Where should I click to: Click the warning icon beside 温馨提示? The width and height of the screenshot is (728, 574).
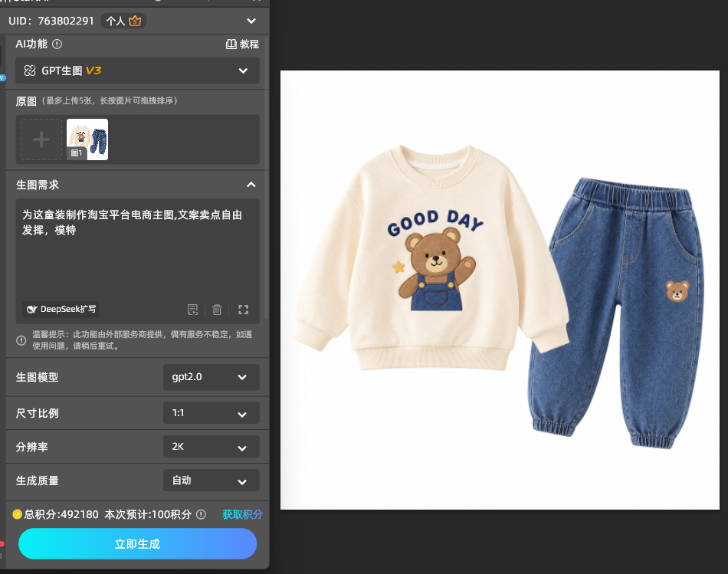(x=21, y=340)
